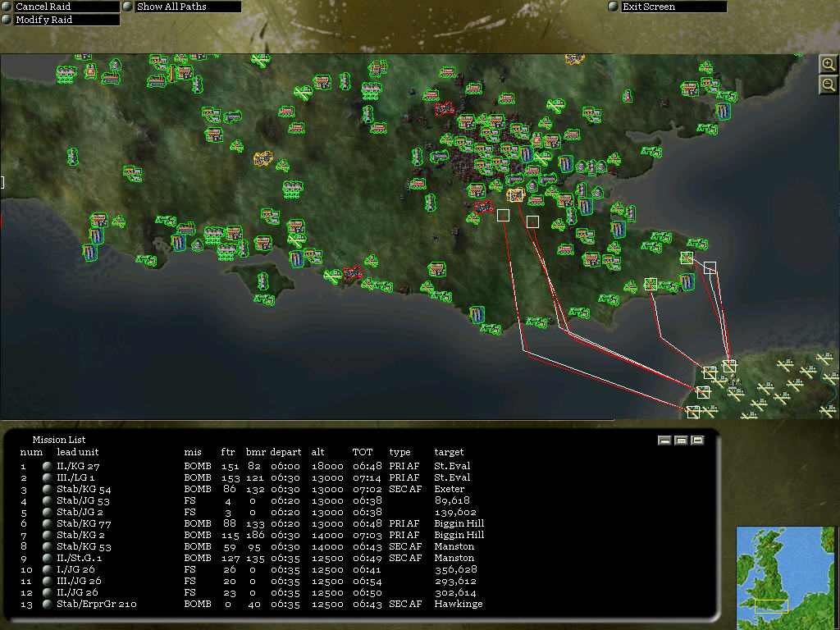840x630 pixels.
Task: Click the 356,628 target coordinates
Action: click(455, 569)
